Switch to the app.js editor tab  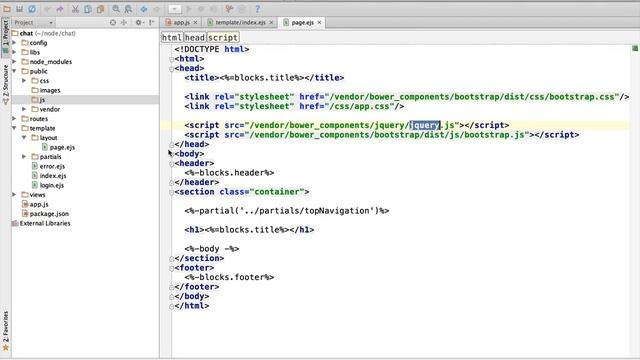click(181, 22)
